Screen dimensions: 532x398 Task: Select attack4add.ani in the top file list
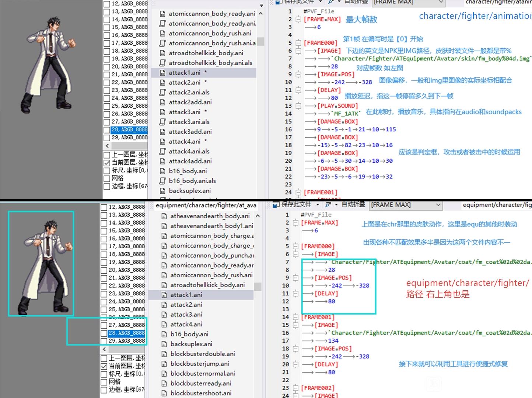(190, 161)
